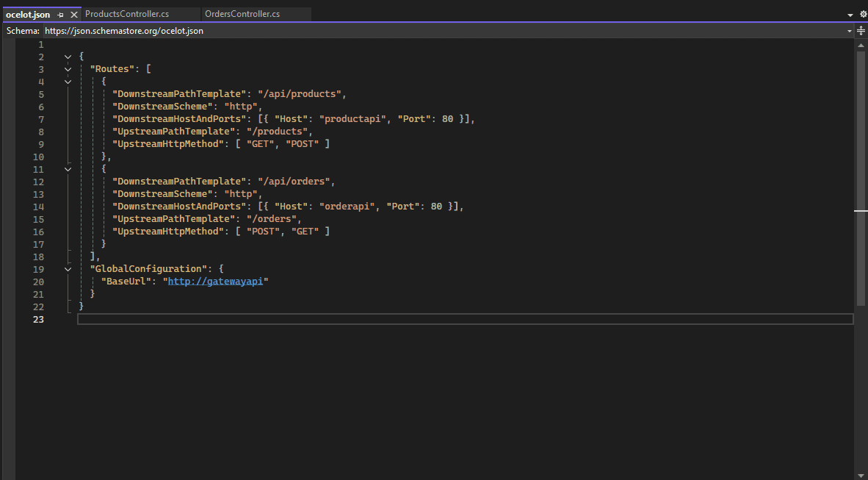Click line number 18 in the gutter
Screen dimensions: 868x480
coord(38,257)
